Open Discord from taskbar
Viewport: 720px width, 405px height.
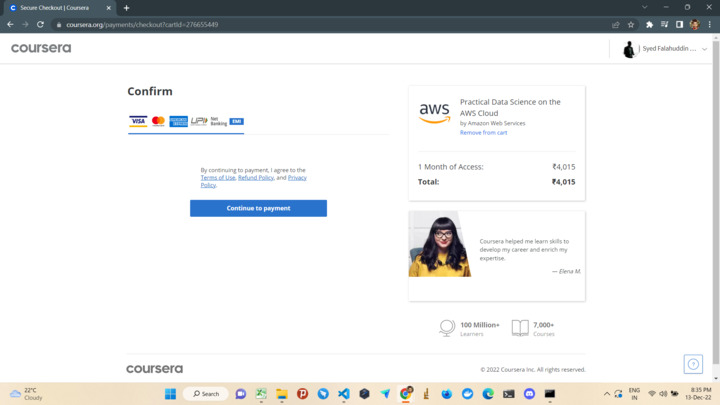529,394
